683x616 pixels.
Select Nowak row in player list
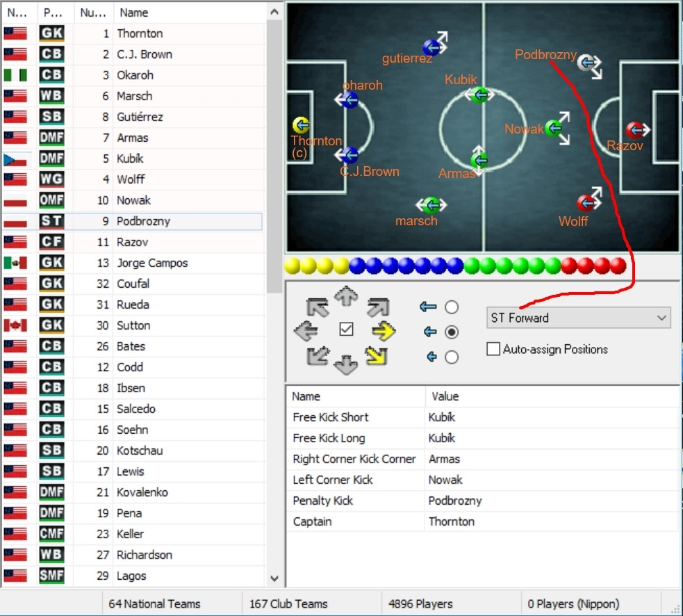click(133, 200)
